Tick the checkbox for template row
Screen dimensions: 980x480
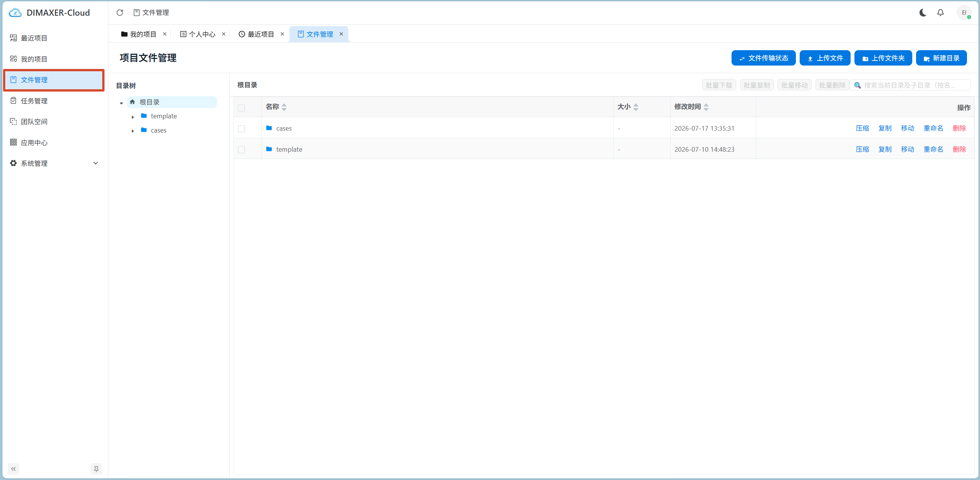242,150
